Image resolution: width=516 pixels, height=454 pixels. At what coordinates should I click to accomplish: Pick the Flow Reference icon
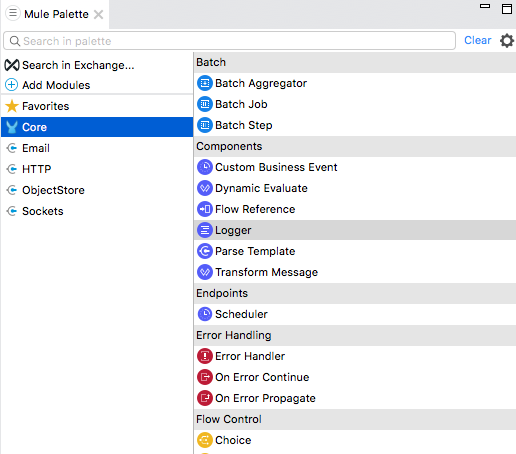pyautogui.click(x=205, y=209)
